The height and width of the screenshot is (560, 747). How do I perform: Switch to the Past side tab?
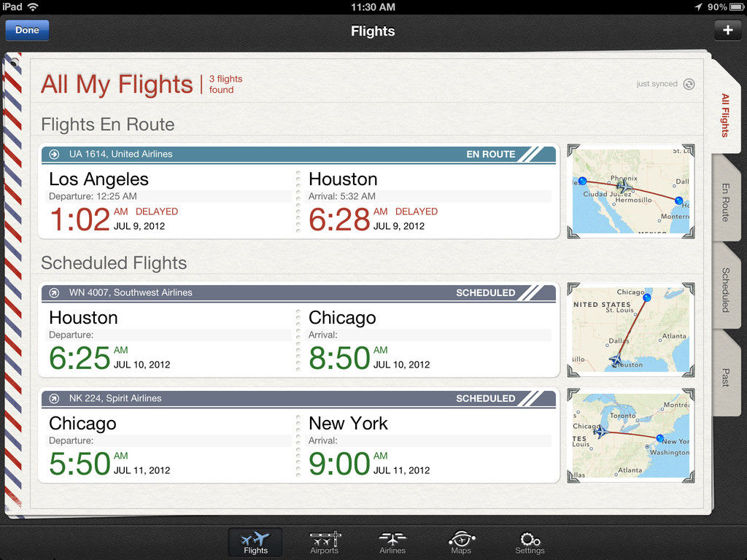point(726,377)
